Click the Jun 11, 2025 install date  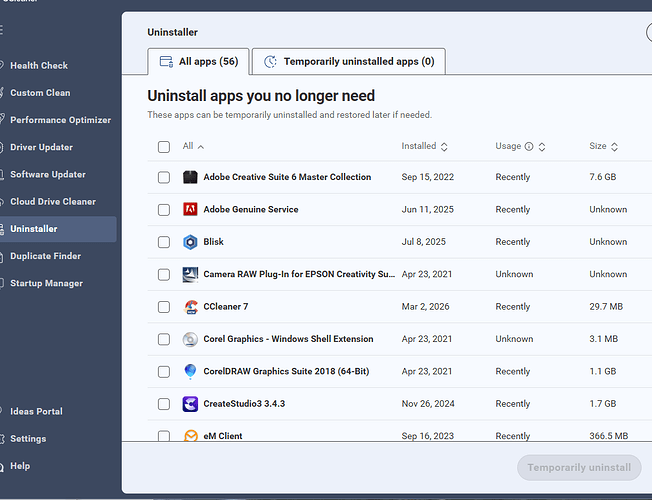pos(427,209)
